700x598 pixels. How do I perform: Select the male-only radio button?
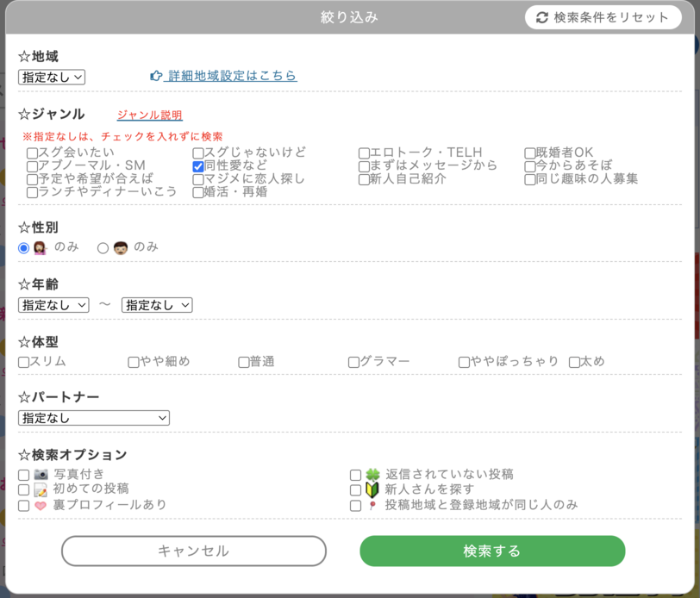pyautogui.click(x=103, y=248)
